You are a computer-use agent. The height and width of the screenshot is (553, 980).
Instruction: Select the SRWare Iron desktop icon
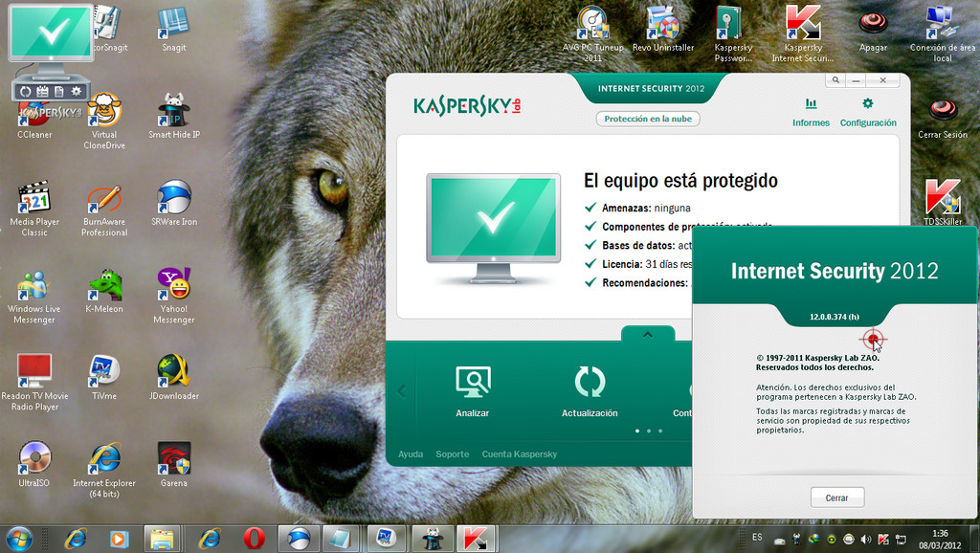pyautogui.click(x=174, y=204)
